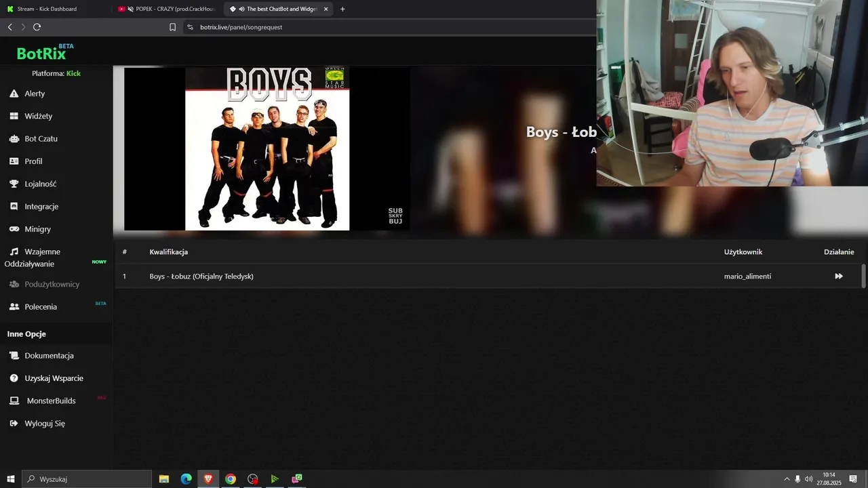Close the BotRix ChatBot tab
Screen dimensions: 868x488
point(326,9)
